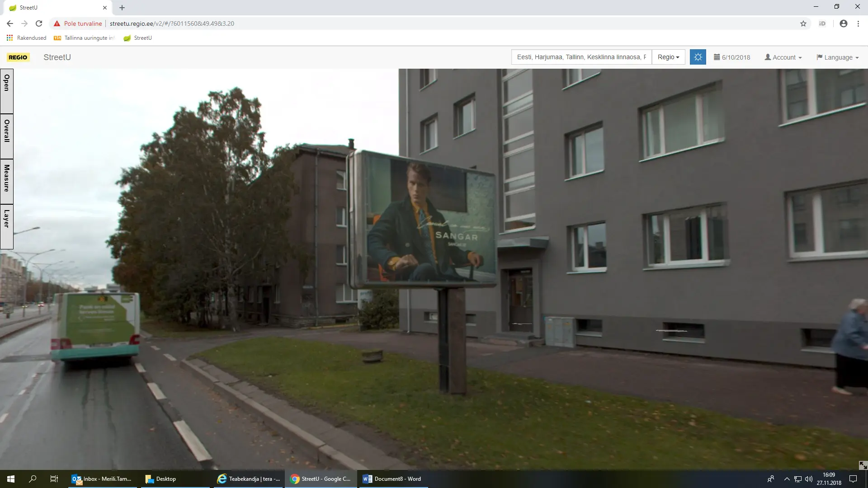Expand the Language dropdown menu
Screen dimensions: 868x488
click(x=837, y=57)
